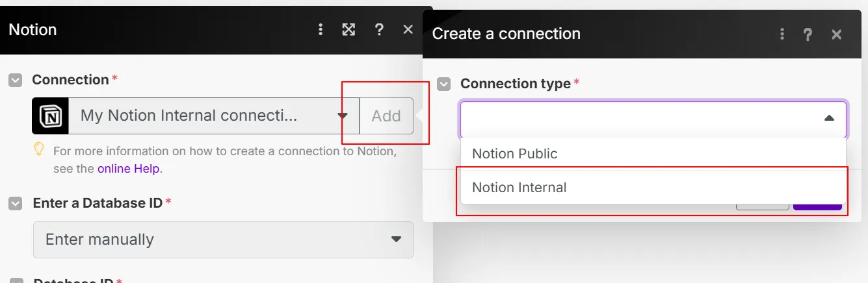868x283 pixels.
Task: Click the lightbulb hint icon
Action: pos(39,150)
